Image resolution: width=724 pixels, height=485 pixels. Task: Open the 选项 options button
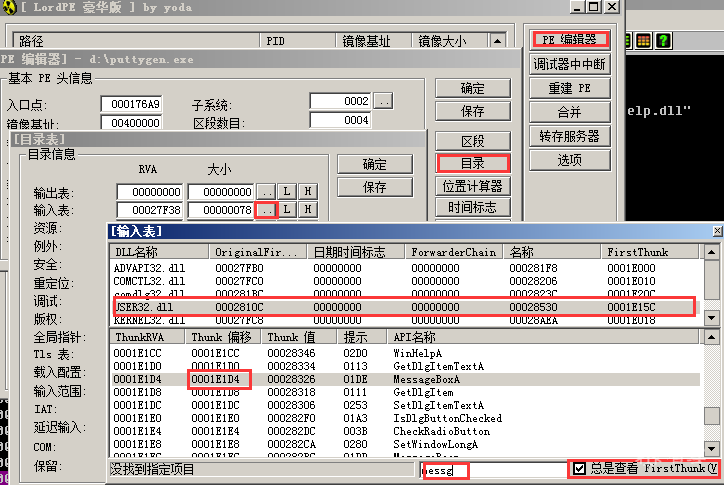pos(570,160)
